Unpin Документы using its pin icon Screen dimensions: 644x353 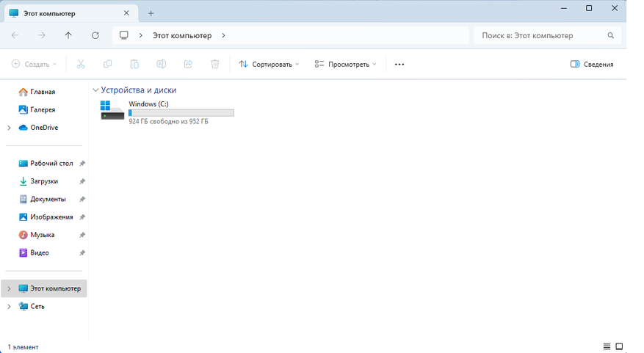(x=82, y=199)
